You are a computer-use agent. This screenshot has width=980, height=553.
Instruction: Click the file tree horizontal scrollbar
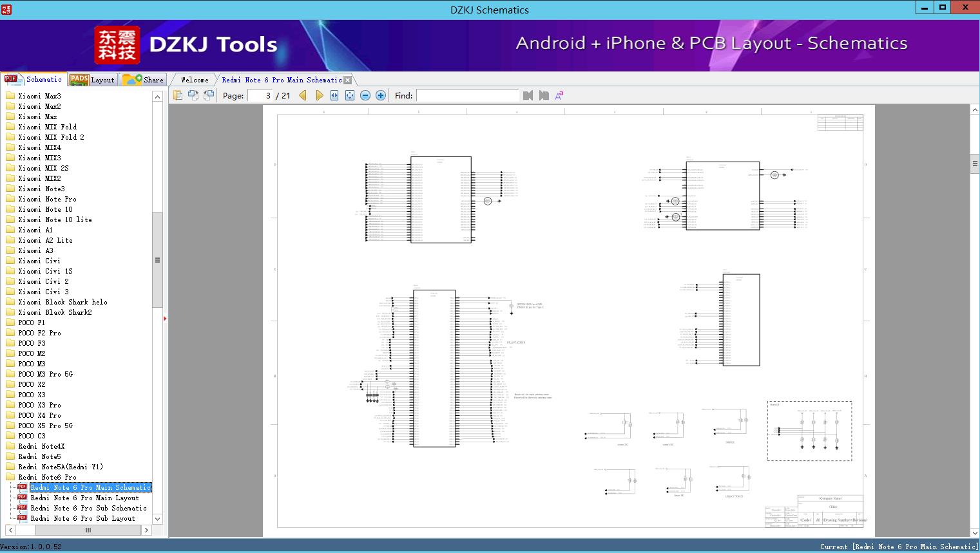click(88, 530)
